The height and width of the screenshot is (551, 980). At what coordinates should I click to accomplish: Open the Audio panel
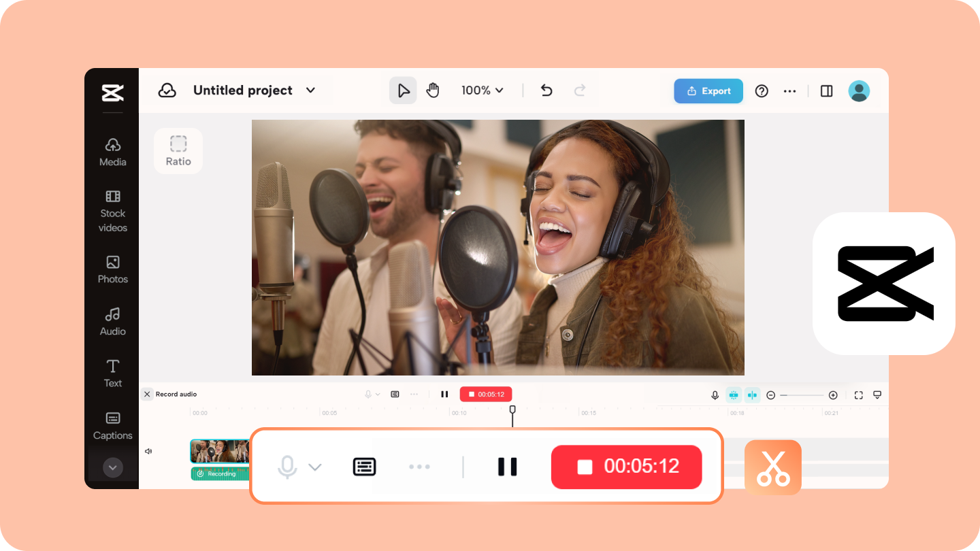(x=112, y=321)
